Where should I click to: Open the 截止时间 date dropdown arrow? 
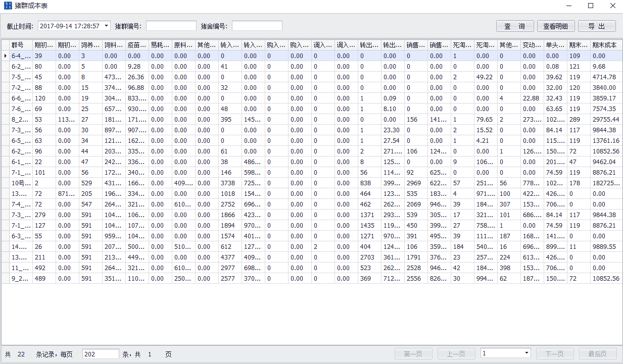click(106, 26)
